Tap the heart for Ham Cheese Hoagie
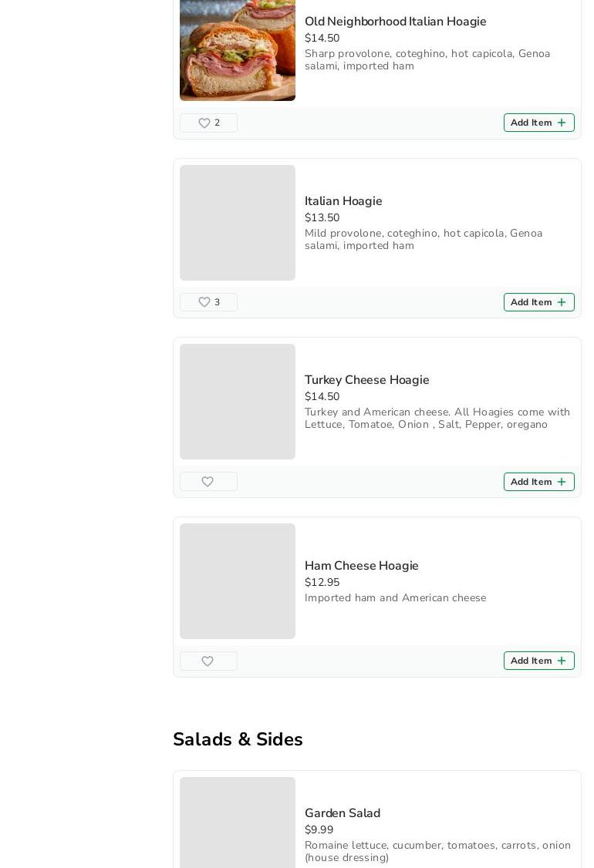 click(x=208, y=661)
